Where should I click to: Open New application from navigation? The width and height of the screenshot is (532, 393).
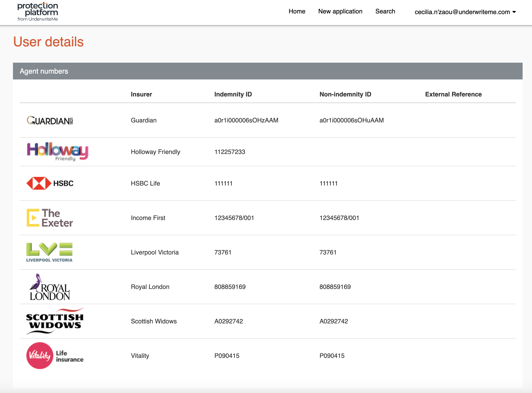click(x=340, y=11)
